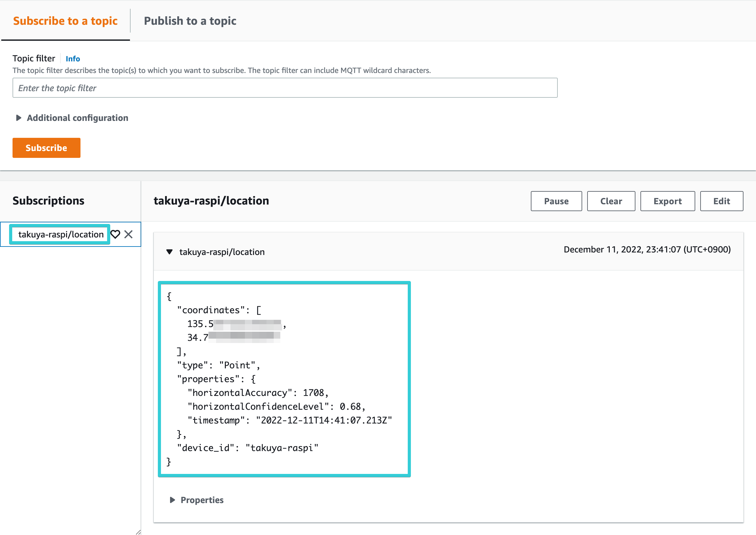This screenshot has width=756, height=535.
Task: Pause the incoming message stream
Action: pos(556,201)
